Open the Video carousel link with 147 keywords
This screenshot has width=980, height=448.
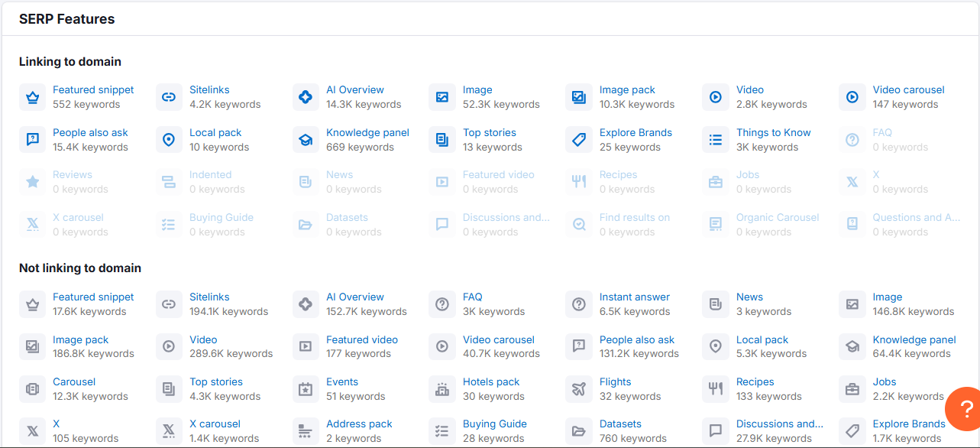(x=908, y=89)
